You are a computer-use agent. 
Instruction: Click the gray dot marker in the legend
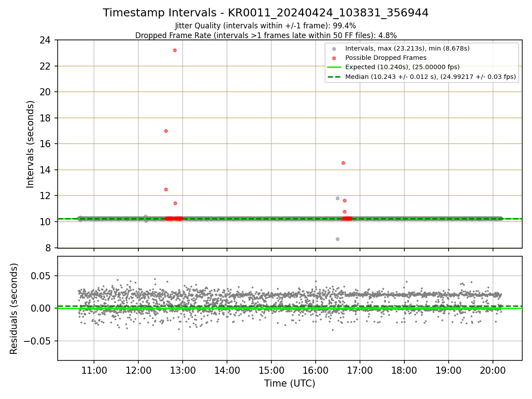[x=334, y=49]
